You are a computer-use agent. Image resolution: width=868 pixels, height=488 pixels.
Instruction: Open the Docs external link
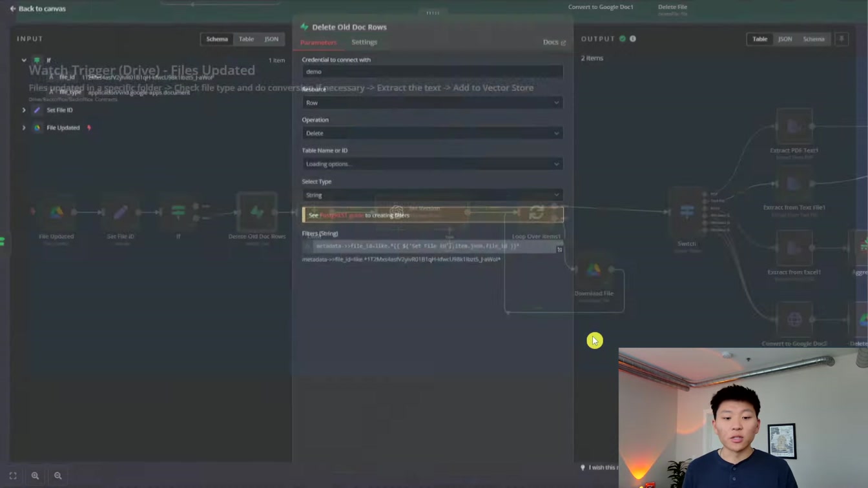[554, 42]
